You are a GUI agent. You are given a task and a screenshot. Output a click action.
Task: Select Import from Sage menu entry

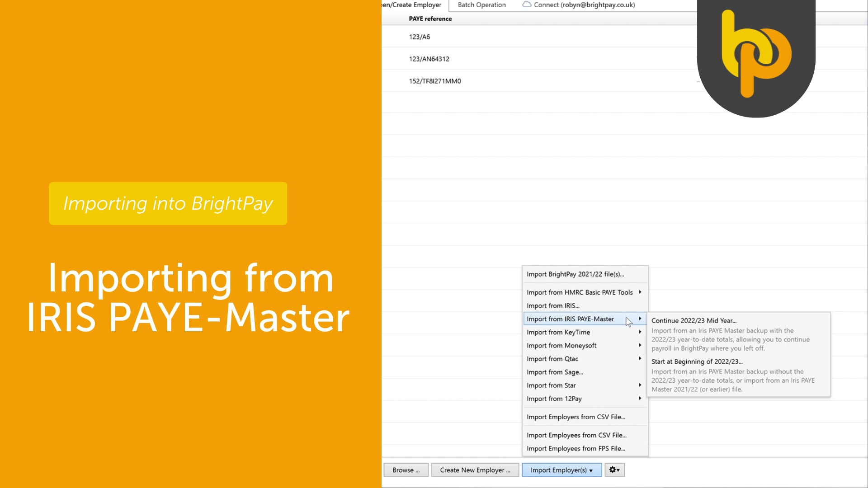click(x=555, y=372)
